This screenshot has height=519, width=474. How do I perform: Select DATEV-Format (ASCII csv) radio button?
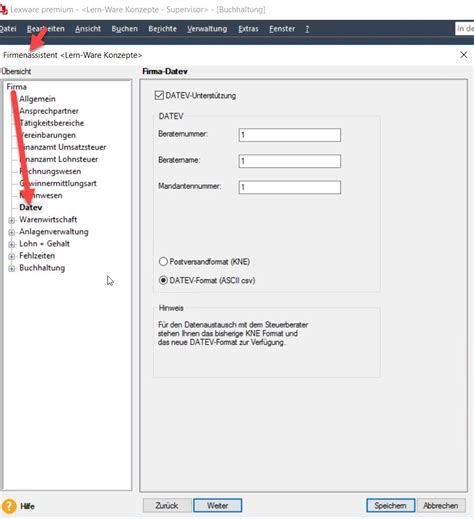tap(163, 280)
